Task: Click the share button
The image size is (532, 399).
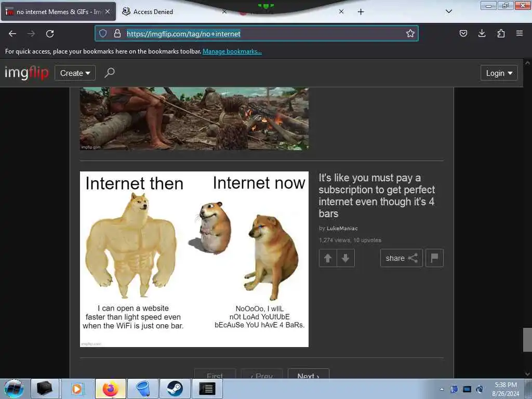Action: [x=402, y=258]
